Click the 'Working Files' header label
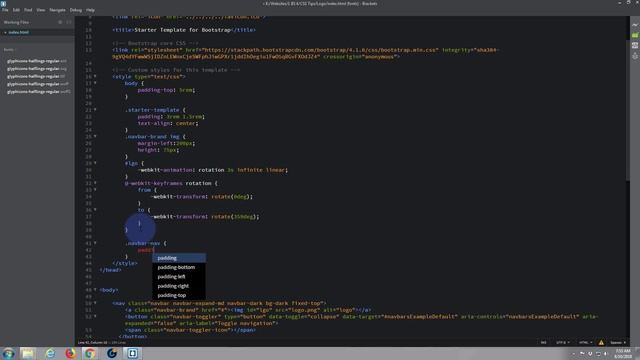Image resolution: width=640 pixels, height=360 pixels. pyautogui.click(x=16, y=22)
